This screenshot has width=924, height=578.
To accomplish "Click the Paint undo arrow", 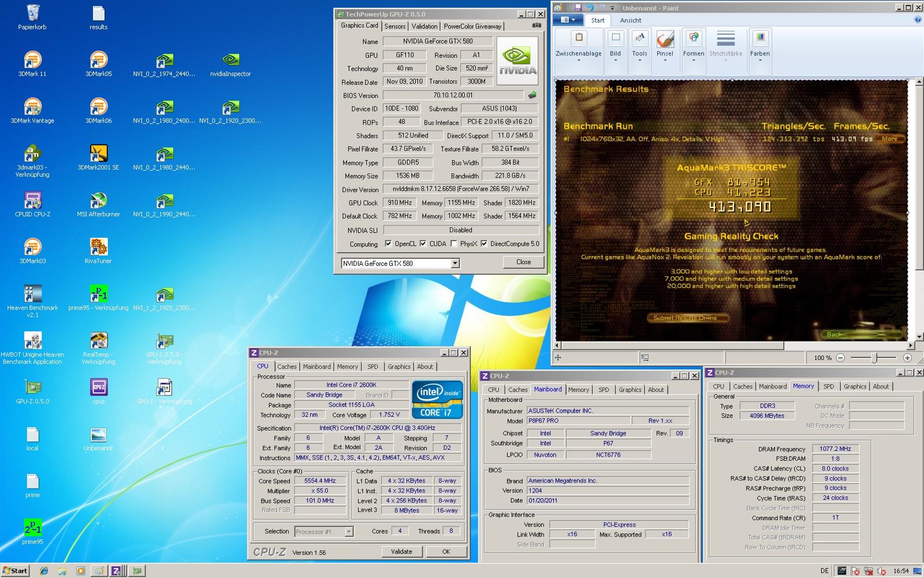I will (590, 8).
